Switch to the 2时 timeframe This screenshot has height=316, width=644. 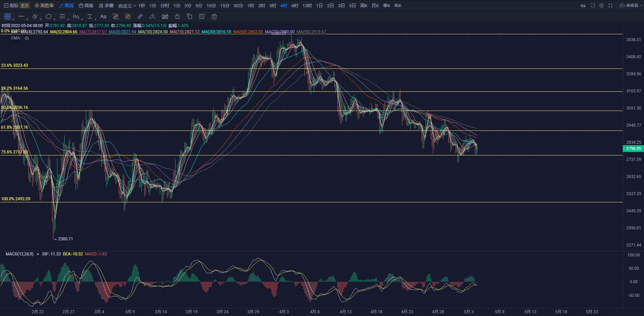click(261, 5)
